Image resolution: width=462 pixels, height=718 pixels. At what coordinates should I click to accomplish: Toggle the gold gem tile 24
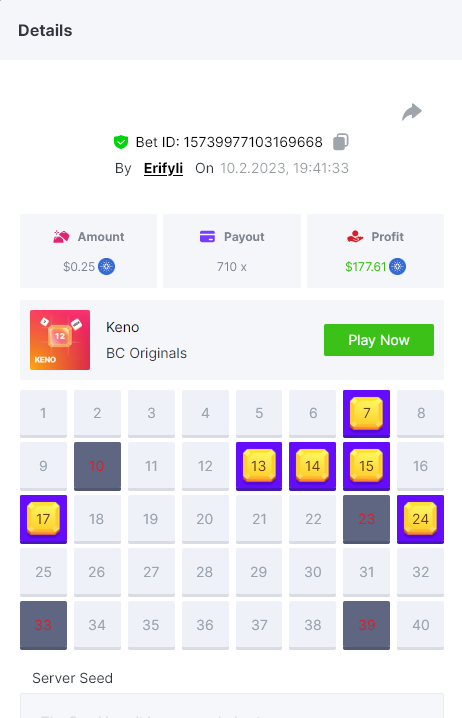[x=420, y=519]
